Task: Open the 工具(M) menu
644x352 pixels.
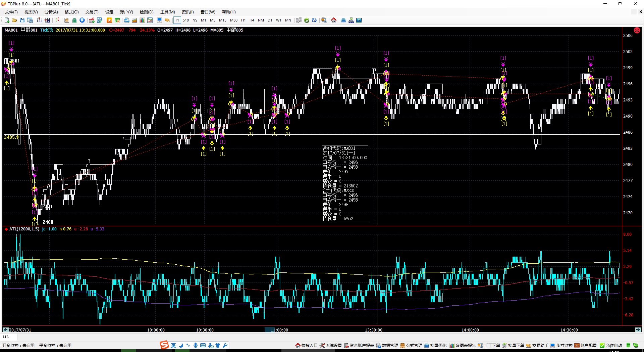Action: [x=167, y=12]
